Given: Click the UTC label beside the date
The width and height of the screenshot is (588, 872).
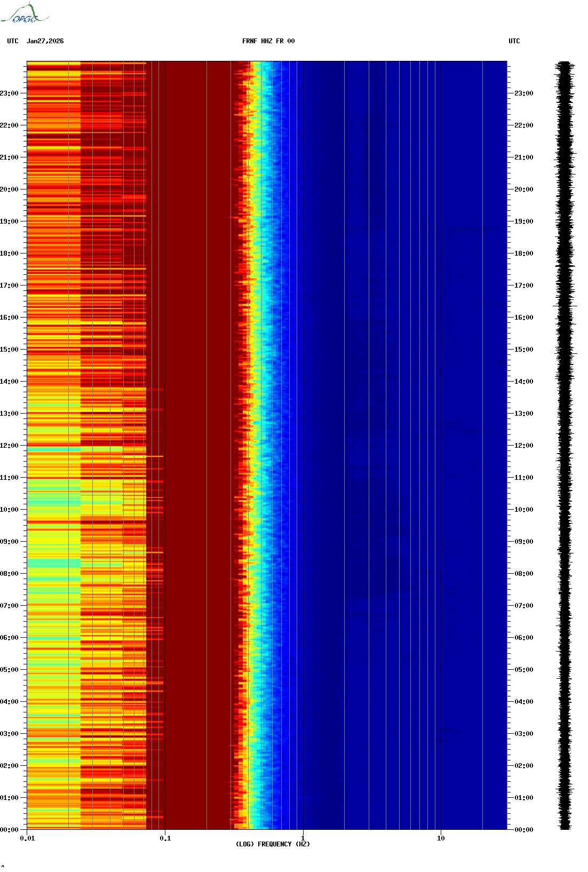Looking at the screenshot, I should 13,41.
